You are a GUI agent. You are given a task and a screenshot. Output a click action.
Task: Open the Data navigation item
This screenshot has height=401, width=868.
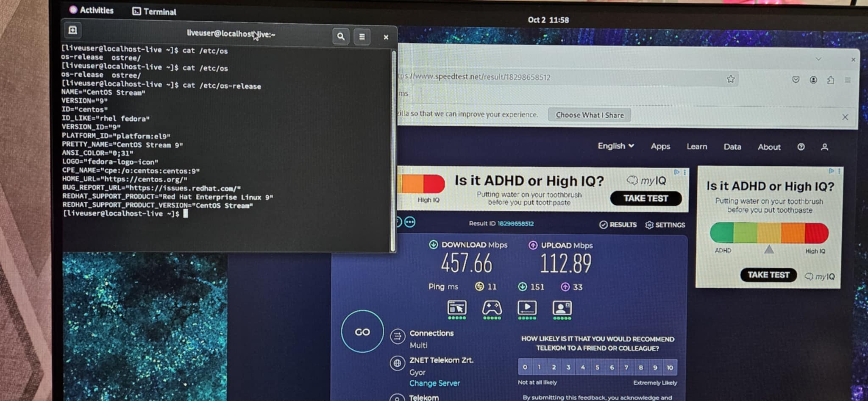(x=732, y=147)
